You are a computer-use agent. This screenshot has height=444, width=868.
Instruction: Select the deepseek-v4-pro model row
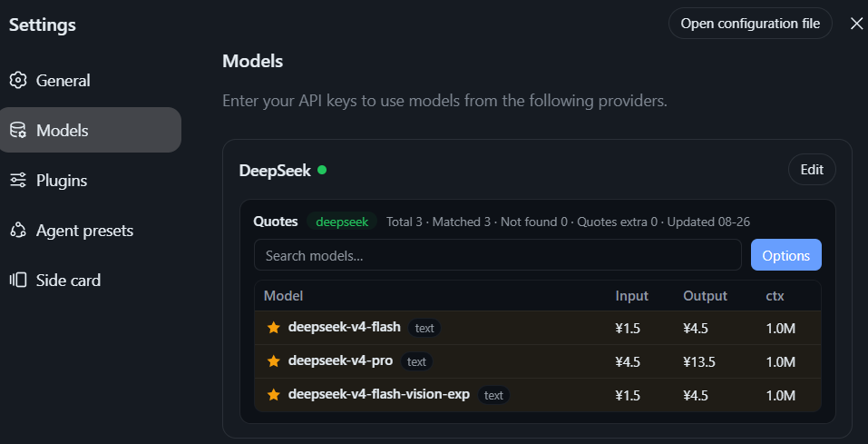(x=538, y=361)
